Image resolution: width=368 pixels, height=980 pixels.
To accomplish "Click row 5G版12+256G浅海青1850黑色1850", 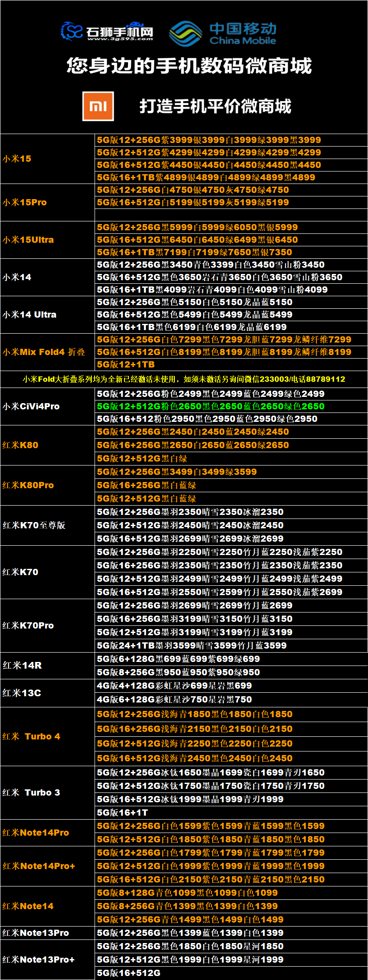I will 231,714.
